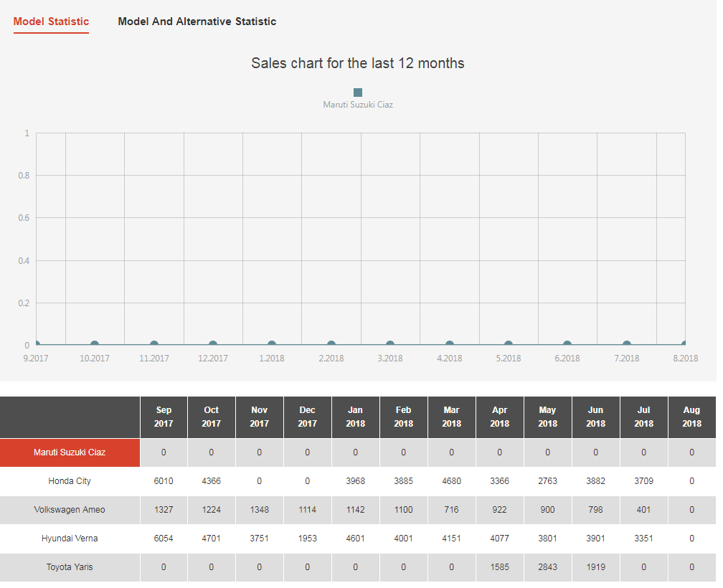Screen dimensions: 723x588
Task: Click Volkswagen Ameo value 1327
Action: (164, 510)
